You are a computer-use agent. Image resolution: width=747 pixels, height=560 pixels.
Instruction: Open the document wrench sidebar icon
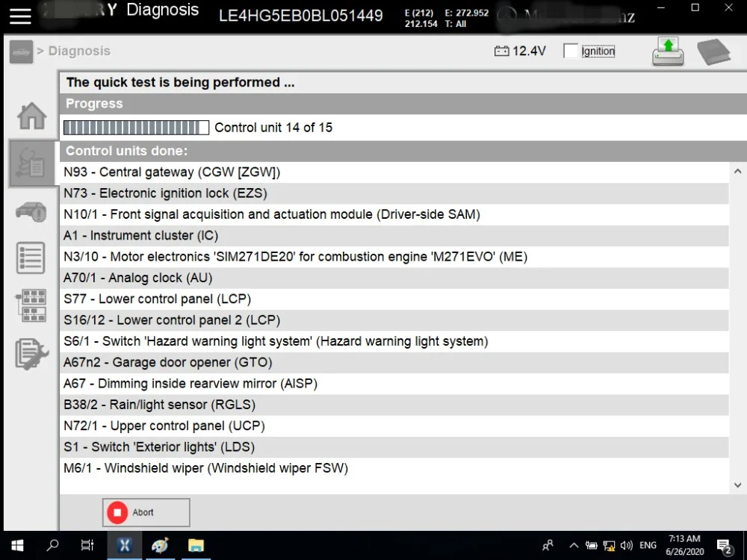pos(31,354)
